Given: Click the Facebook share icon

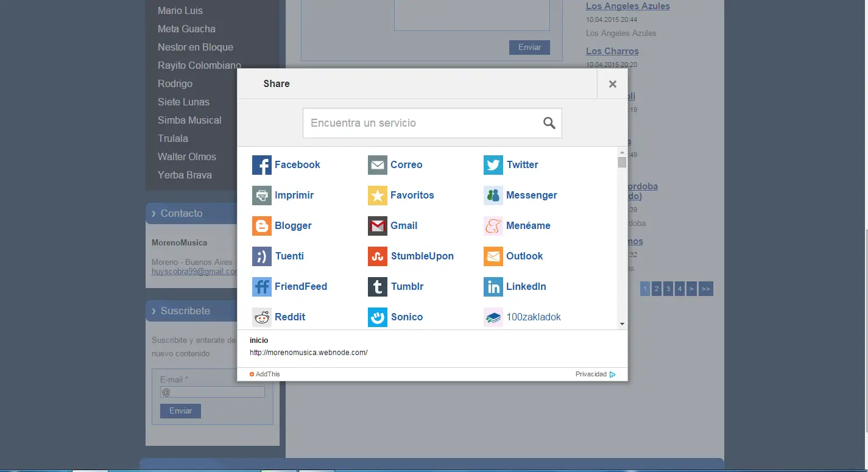Looking at the screenshot, I should click(262, 165).
